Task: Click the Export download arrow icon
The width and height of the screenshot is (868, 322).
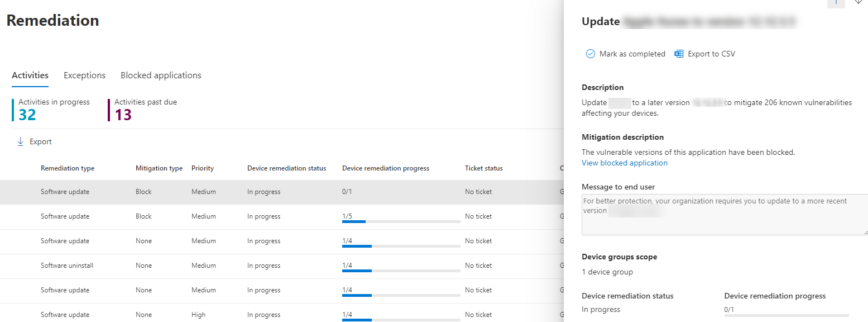Action: (x=21, y=142)
